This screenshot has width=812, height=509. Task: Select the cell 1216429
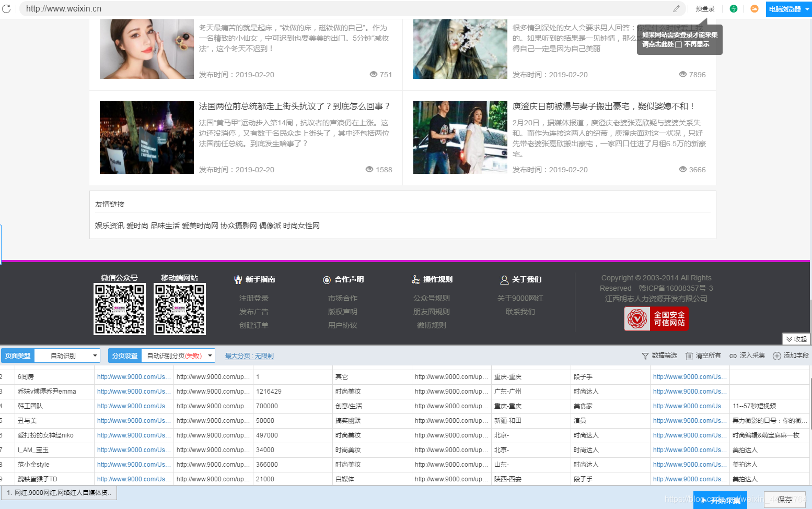[x=293, y=391]
